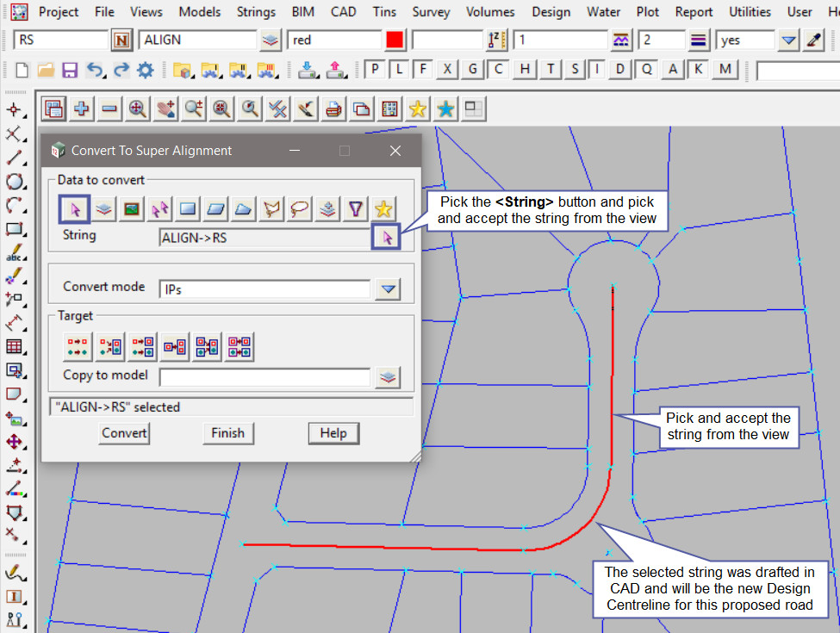Click the red colour swatch
840x633 pixels.
(x=395, y=40)
